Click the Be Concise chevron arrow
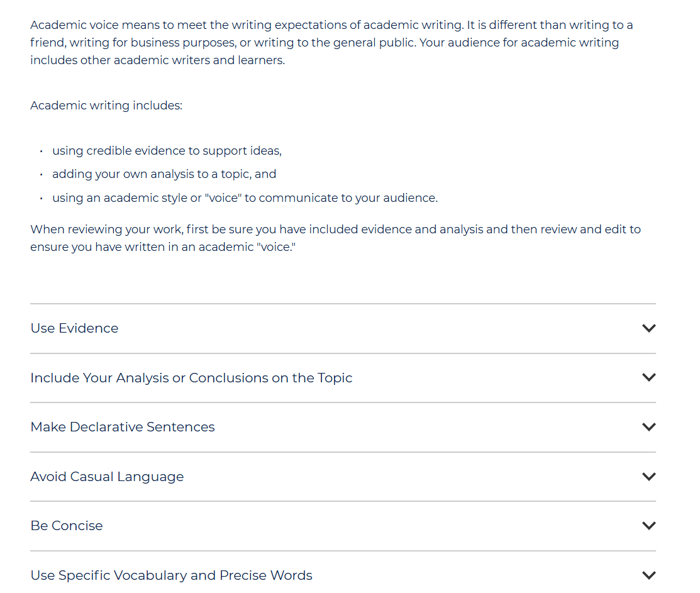Viewport: 700px width, 593px height. (x=648, y=526)
